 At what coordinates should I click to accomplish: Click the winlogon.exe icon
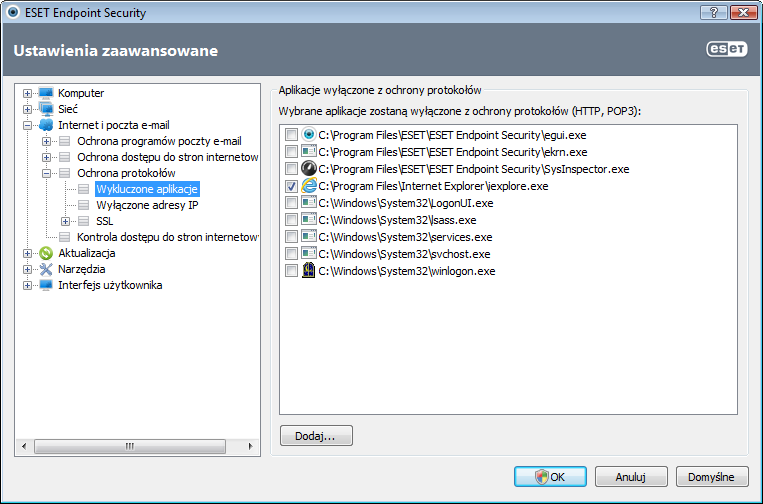(309, 270)
